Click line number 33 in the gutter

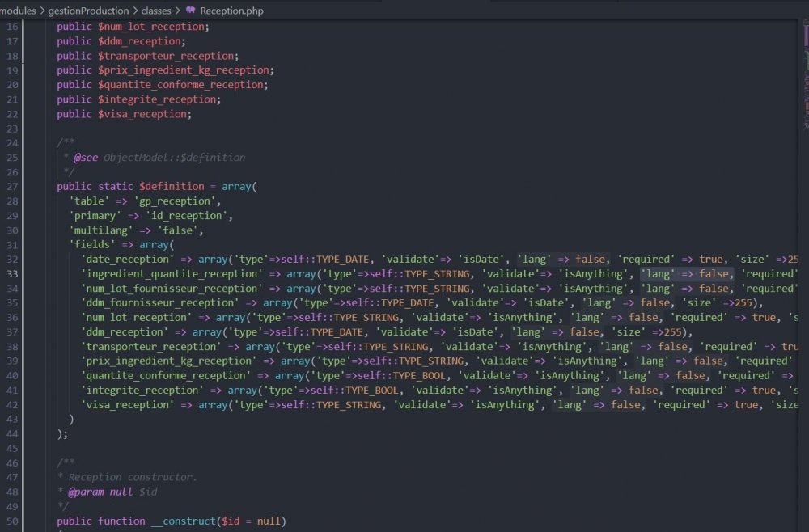pos(12,274)
